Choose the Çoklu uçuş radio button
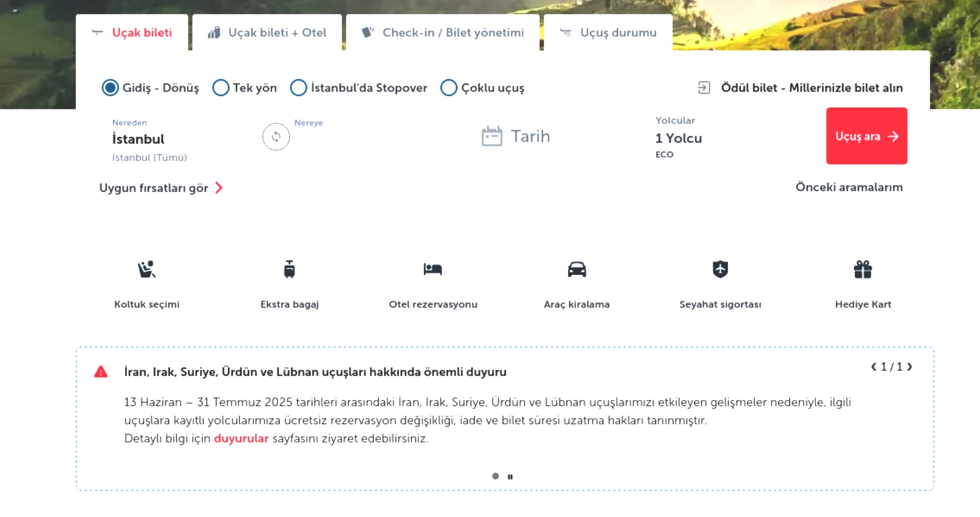This screenshot has height=517, width=980. click(449, 88)
